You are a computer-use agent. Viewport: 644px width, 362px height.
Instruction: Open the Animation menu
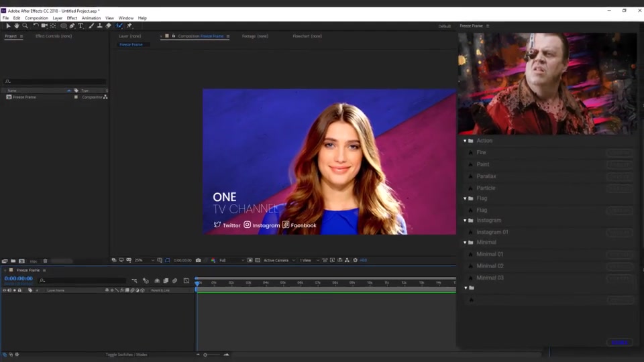tap(91, 18)
